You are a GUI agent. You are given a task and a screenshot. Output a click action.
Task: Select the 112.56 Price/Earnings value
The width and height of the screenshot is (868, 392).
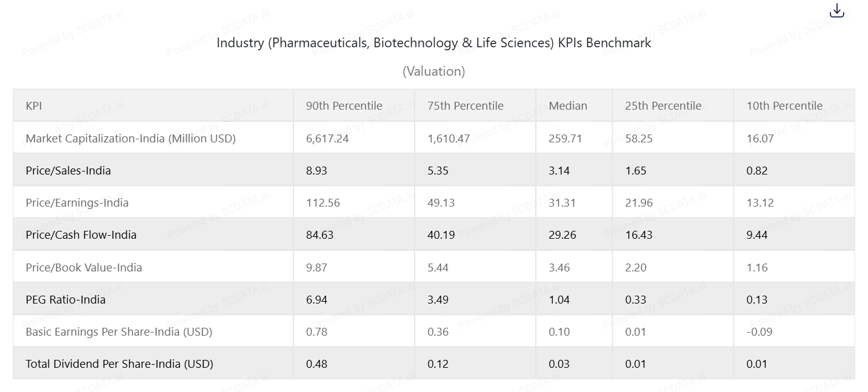[323, 202]
